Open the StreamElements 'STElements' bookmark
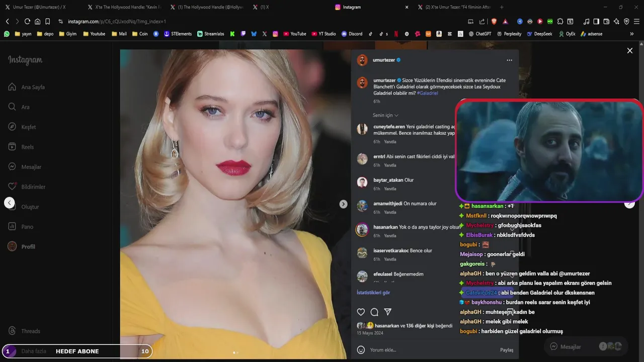 [x=178, y=34]
